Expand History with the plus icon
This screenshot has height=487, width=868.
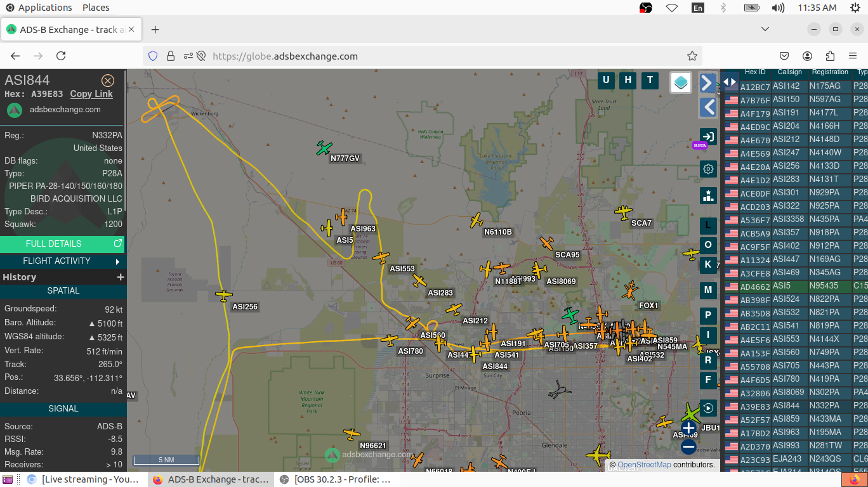[x=120, y=277]
